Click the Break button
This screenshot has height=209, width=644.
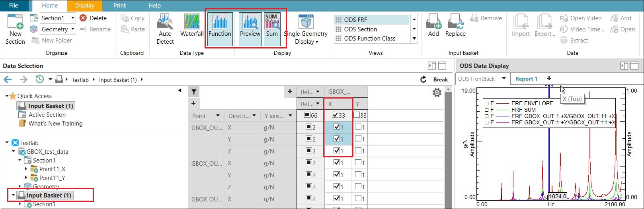441,79
